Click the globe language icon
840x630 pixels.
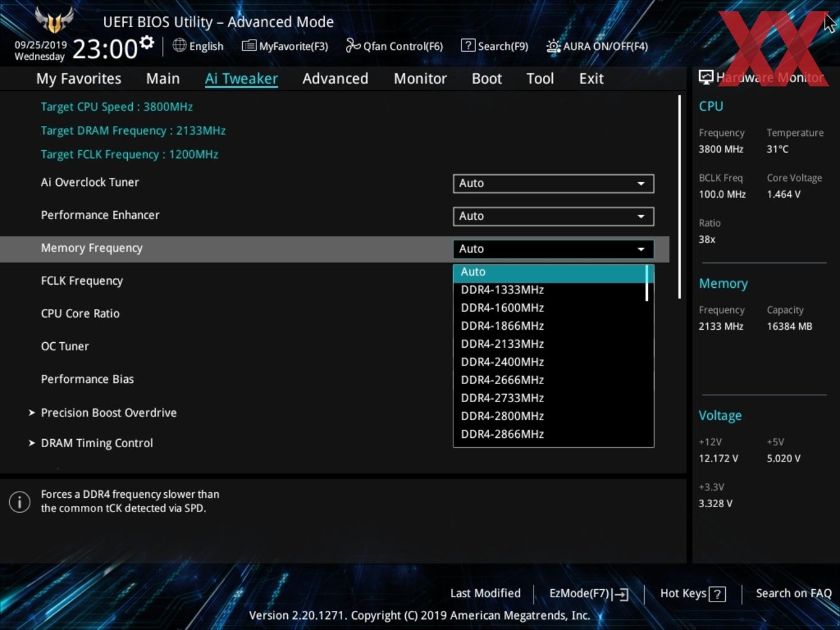179,45
